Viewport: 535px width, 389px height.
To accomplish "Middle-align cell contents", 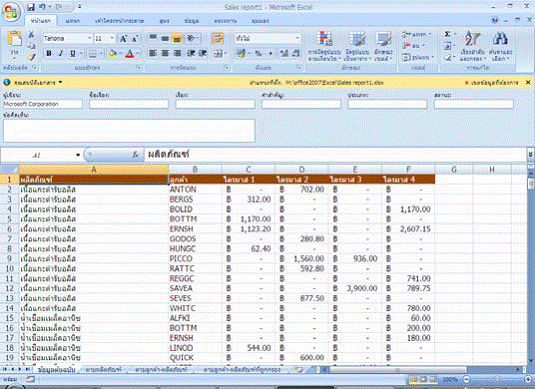I will coord(165,38).
